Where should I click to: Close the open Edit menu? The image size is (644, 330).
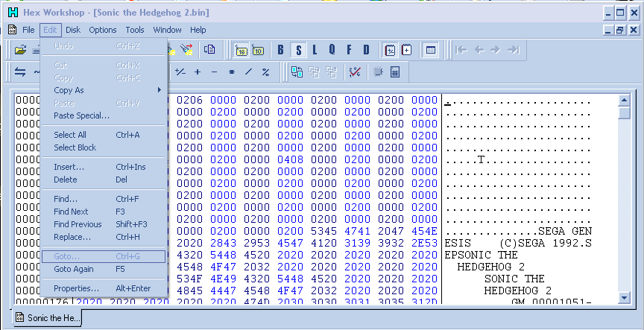51,30
